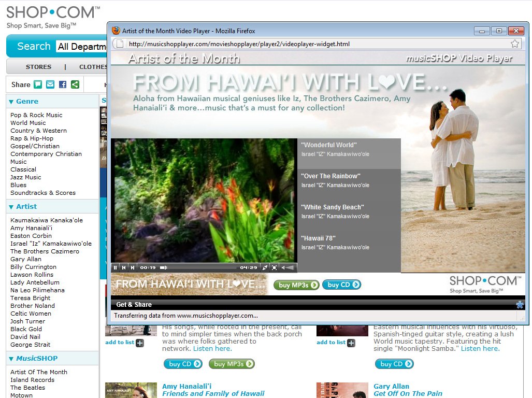Open the STORES menu
The image size is (532, 398).
pos(39,67)
